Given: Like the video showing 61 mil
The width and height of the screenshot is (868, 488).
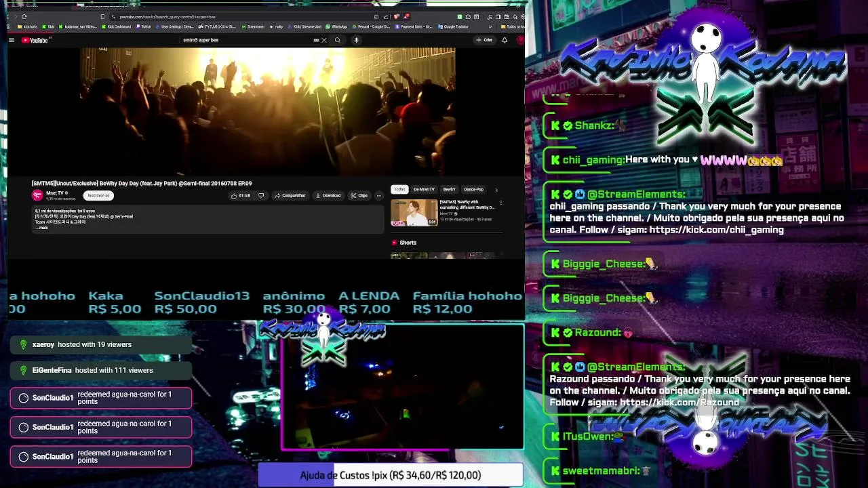Looking at the screenshot, I should (240, 195).
